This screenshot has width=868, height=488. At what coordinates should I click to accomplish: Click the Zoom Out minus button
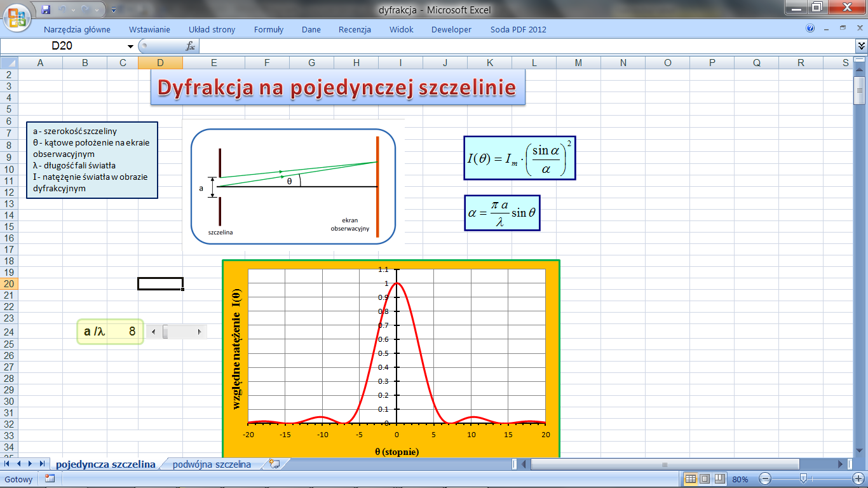(x=766, y=479)
